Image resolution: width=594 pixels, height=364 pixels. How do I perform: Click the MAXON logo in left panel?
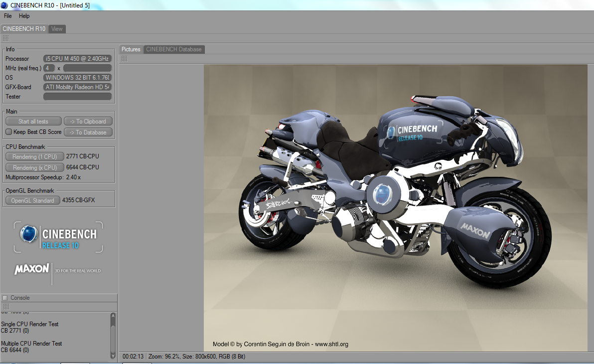32,269
